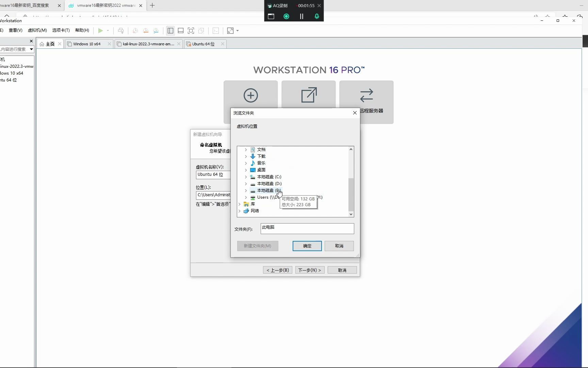Screen dimensions: 588x368
Task: Close the Ubuntu 64 位 tab
Action: [x=223, y=44]
